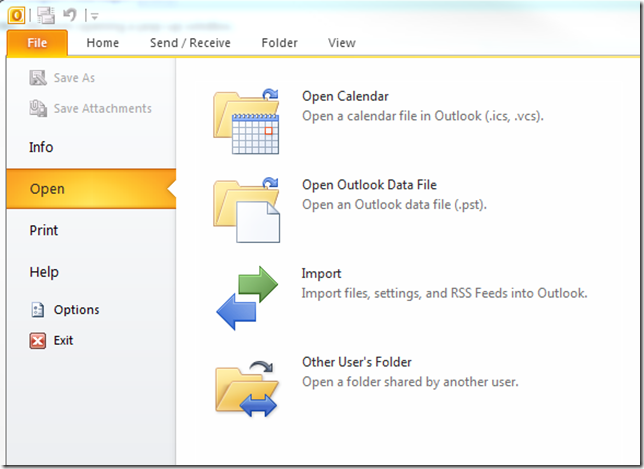Viewport: 644px width, 469px height.
Task: Switch to the Send / Receive tab
Action: pos(190,43)
